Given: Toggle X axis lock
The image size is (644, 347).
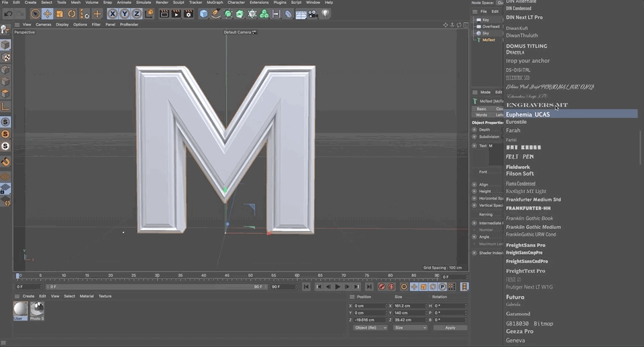Looking at the screenshot, I should [x=113, y=13].
